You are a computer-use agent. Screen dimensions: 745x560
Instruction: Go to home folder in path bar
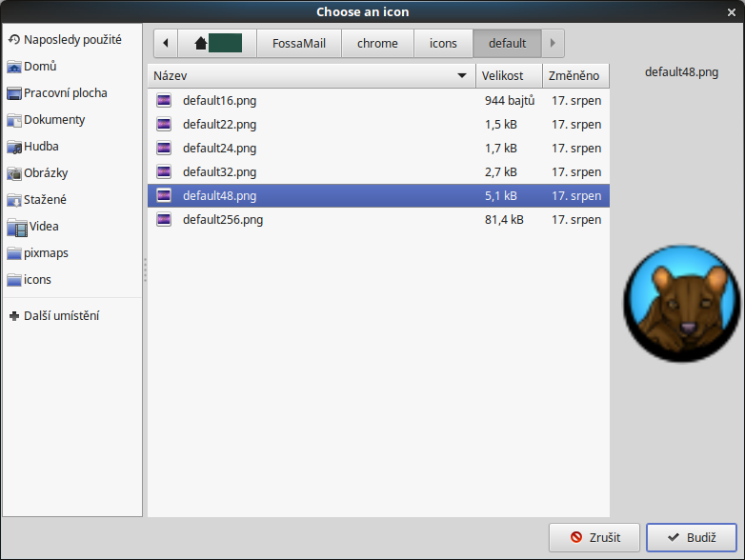[x=217, y=43]
